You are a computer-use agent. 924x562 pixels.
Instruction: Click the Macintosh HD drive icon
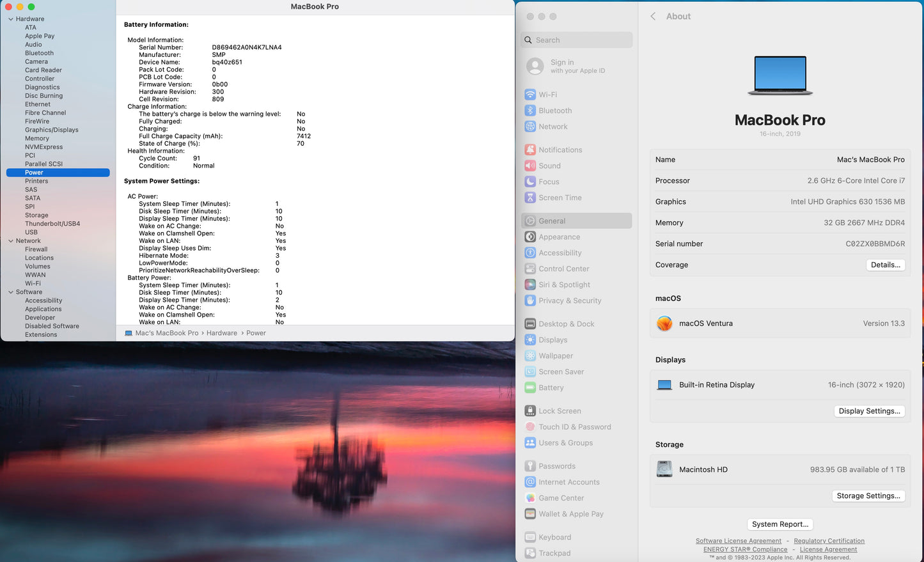point(664,469)
